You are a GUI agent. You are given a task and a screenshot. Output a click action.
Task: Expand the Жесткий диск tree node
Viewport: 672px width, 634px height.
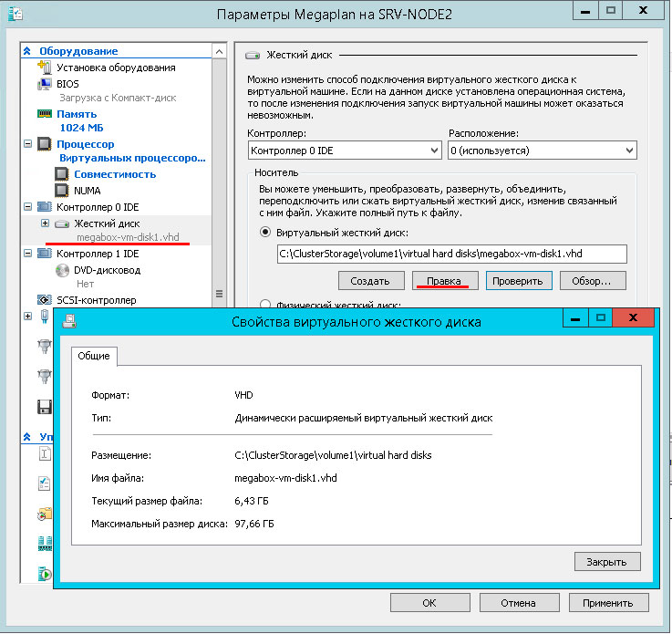(x=45, y=223)
